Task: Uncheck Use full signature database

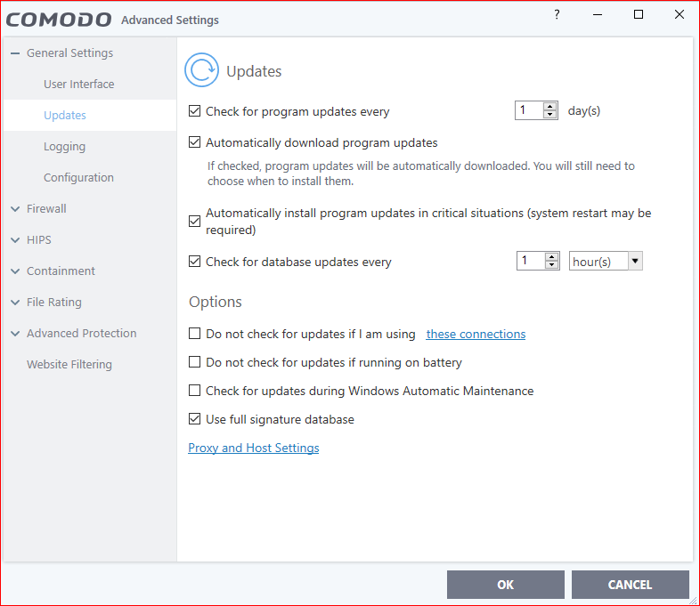Action: [195, 419]
